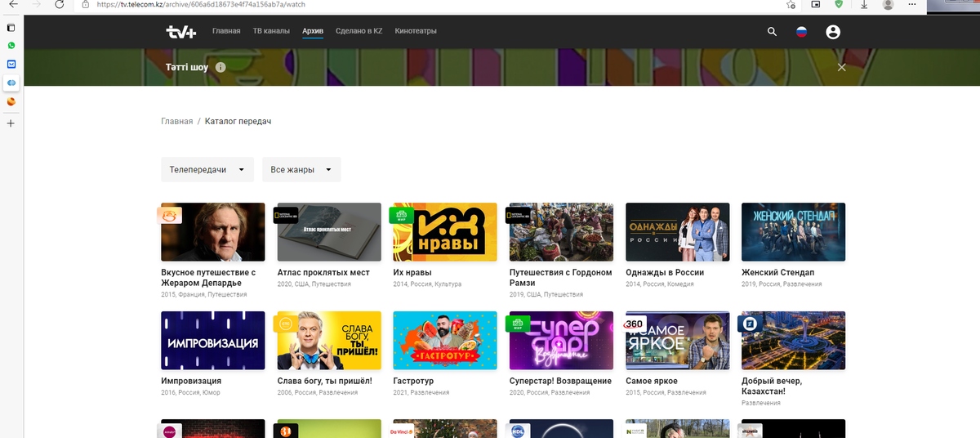The width and height of the screenshot is (980, 438).
Task: Open WhatsApp in the browser sidebar
Action: (11, 46)
